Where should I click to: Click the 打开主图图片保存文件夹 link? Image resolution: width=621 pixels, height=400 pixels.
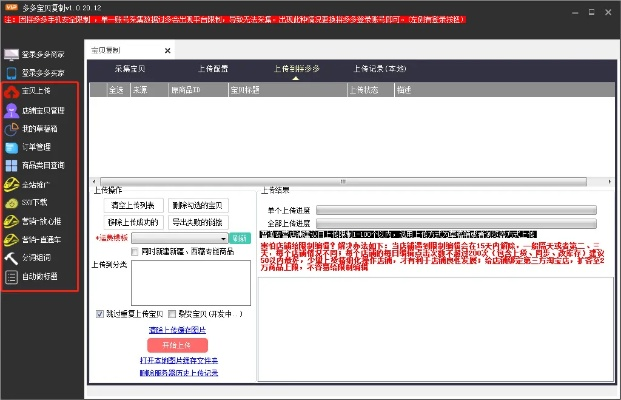pos(177,360)
